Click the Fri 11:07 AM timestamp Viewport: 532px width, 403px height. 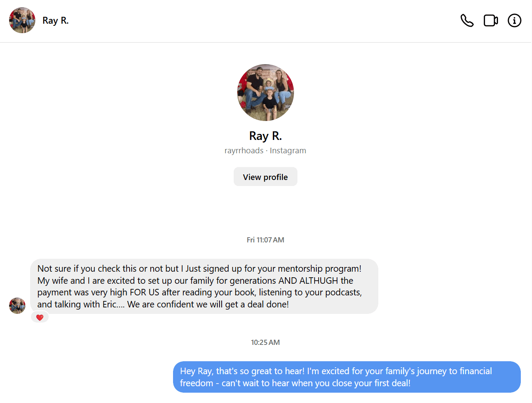[265, 240]
